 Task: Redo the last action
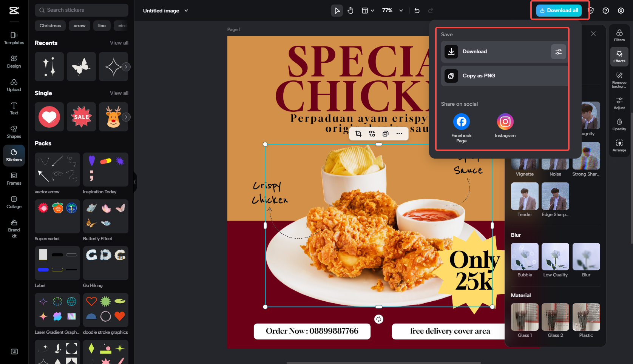(x=431, y=11)
